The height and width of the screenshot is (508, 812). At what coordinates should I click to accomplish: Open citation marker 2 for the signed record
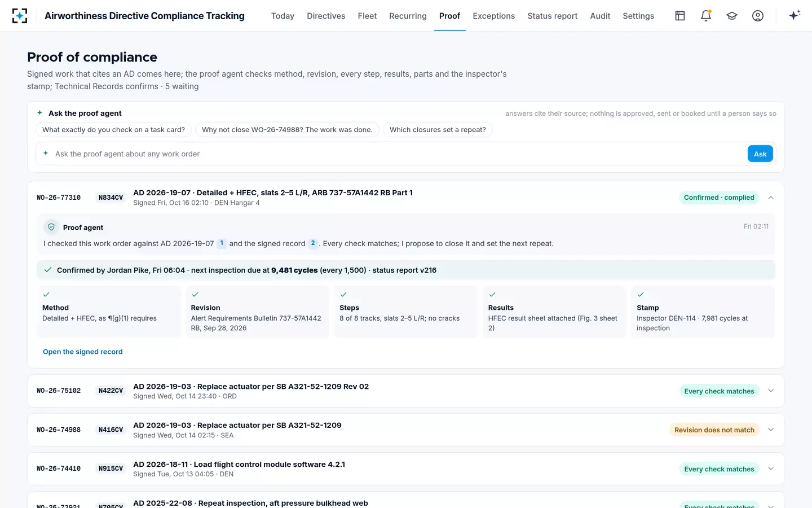(313, 243)
